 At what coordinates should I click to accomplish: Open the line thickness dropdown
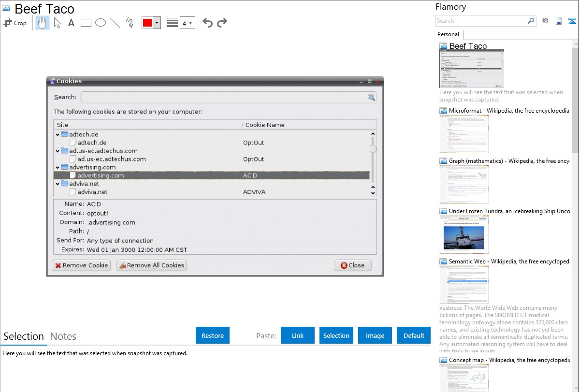click(187, 23)
